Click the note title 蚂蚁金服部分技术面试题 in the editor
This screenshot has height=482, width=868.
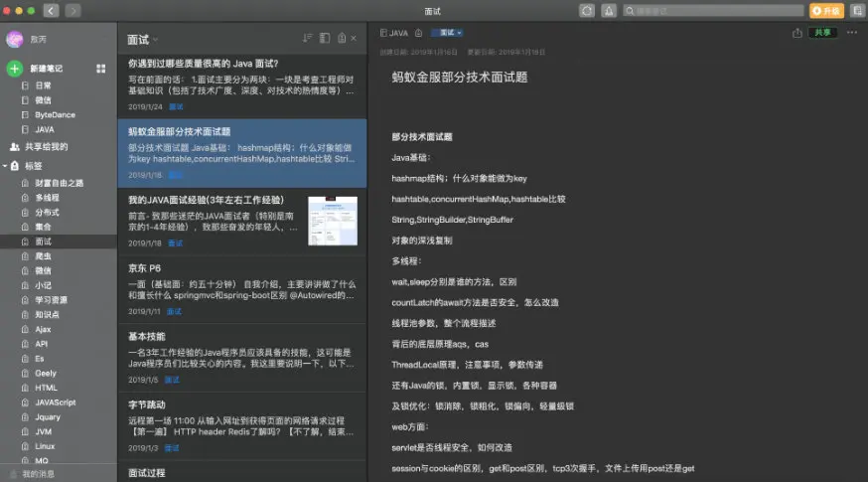(460, 77)
